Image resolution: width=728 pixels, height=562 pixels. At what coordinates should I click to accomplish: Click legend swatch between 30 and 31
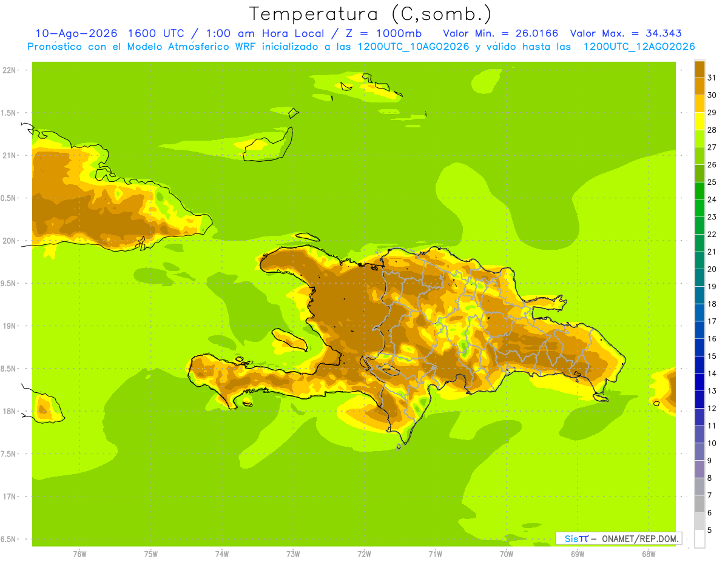point(699,86)
